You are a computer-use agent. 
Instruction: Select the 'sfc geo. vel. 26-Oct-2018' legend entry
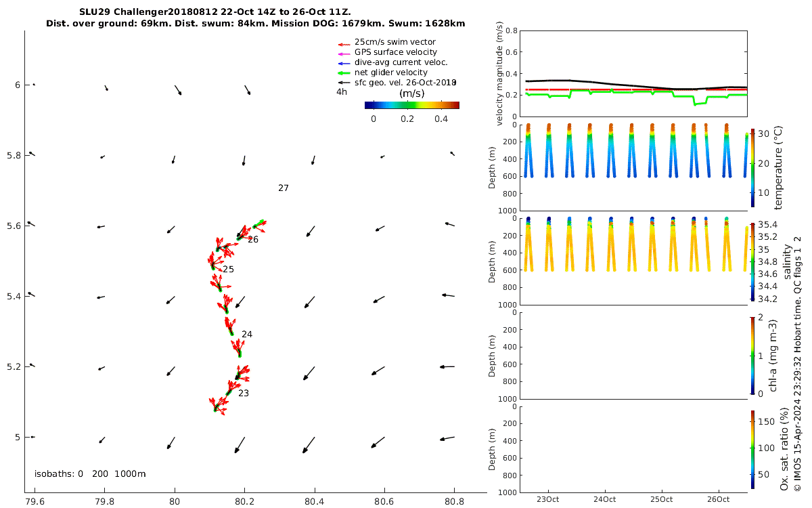[x=397, y=83]
